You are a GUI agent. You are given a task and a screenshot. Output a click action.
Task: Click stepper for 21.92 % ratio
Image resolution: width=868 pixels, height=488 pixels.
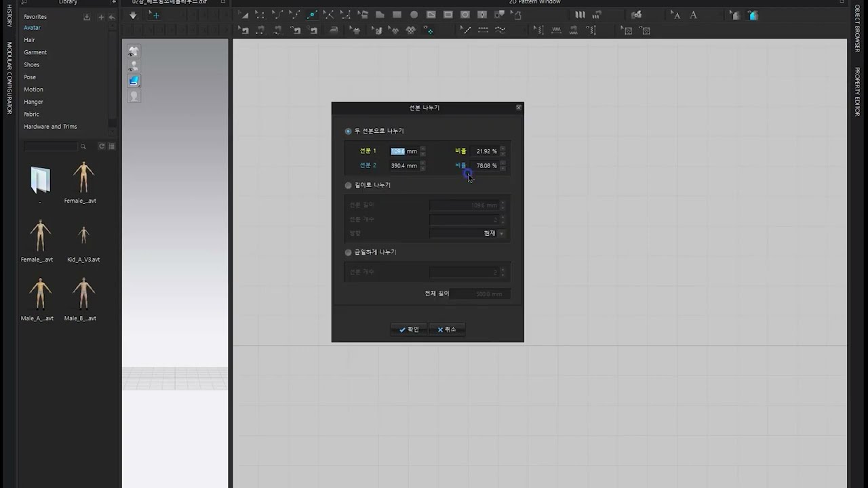click(x=502, y=151)
